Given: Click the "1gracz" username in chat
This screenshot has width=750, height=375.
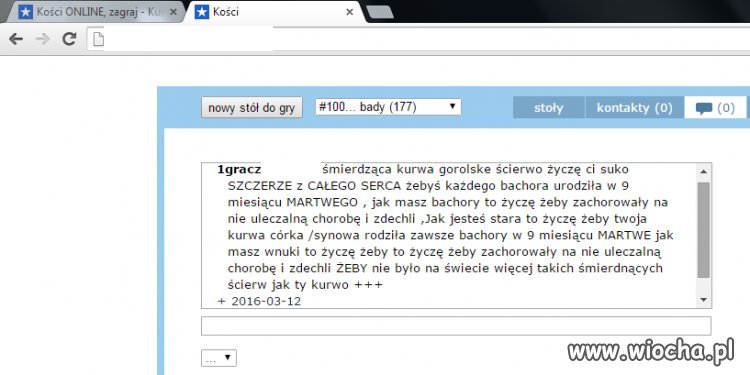Looking at the screenshot, I should click(239, 169).
